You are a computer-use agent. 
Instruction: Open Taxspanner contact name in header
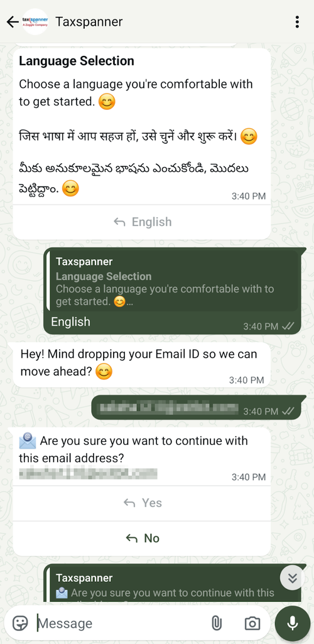[89, 22]
